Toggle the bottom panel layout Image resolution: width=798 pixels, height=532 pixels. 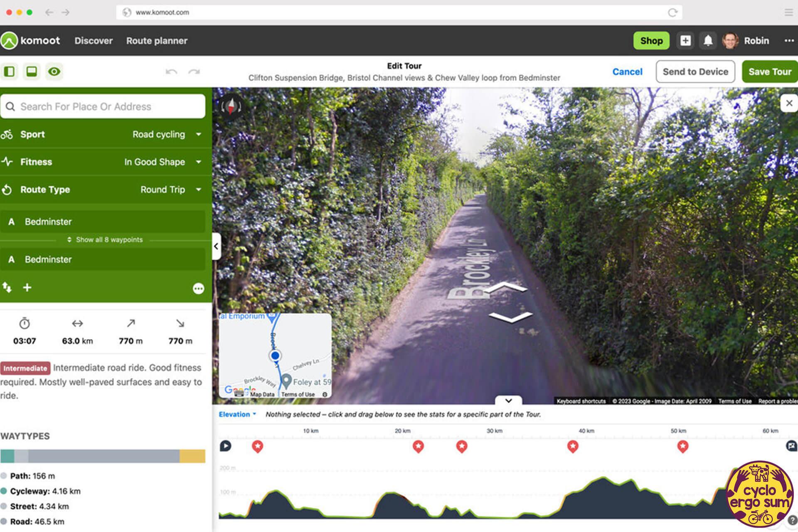[x=32, y=71]
